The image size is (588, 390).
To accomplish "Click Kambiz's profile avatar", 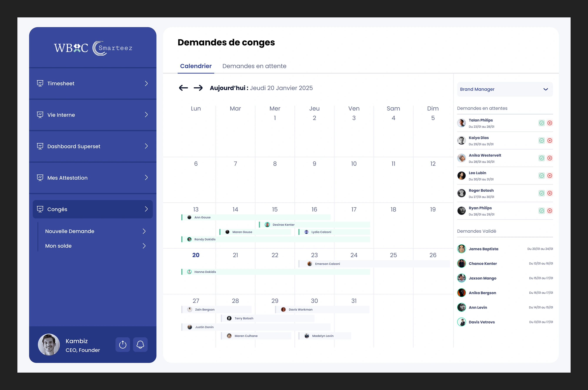I will (x=49, y=345).
